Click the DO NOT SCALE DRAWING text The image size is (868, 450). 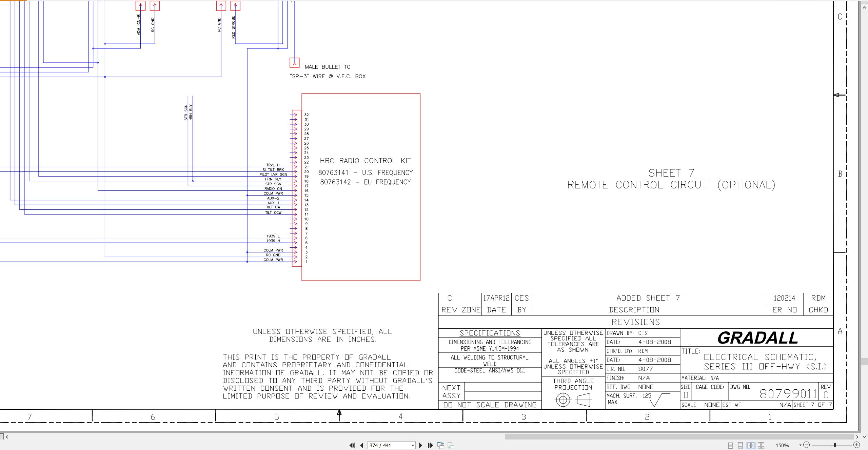click(490, 405)
